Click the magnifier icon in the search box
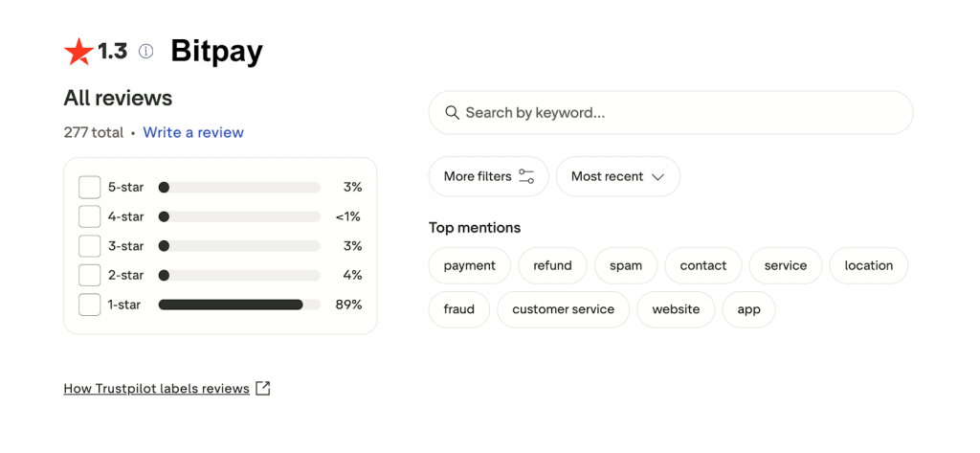 452,113
